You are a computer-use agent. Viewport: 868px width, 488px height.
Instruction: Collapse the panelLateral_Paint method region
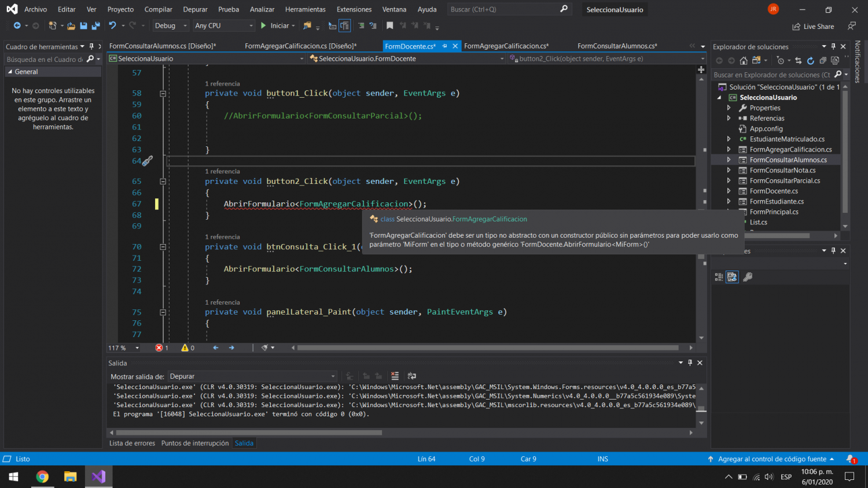(163, 312)
